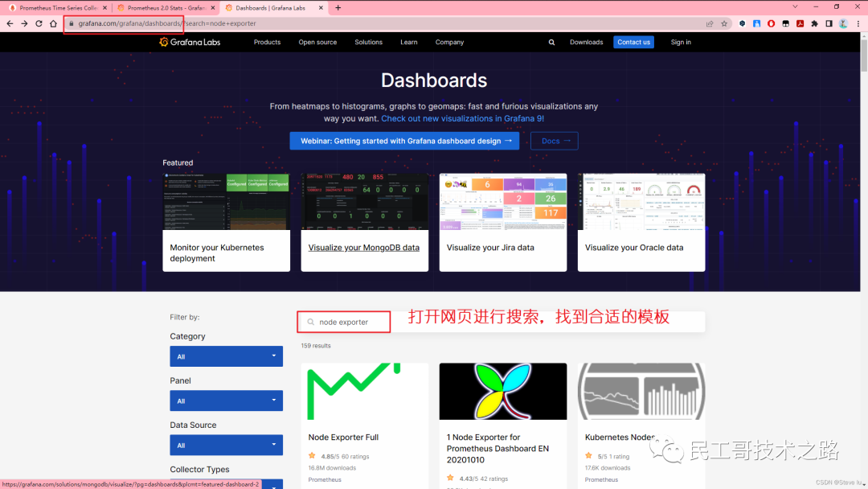868x489 pixels.
Task: Open the extensions puzzle icon
Action: point(814,23)
